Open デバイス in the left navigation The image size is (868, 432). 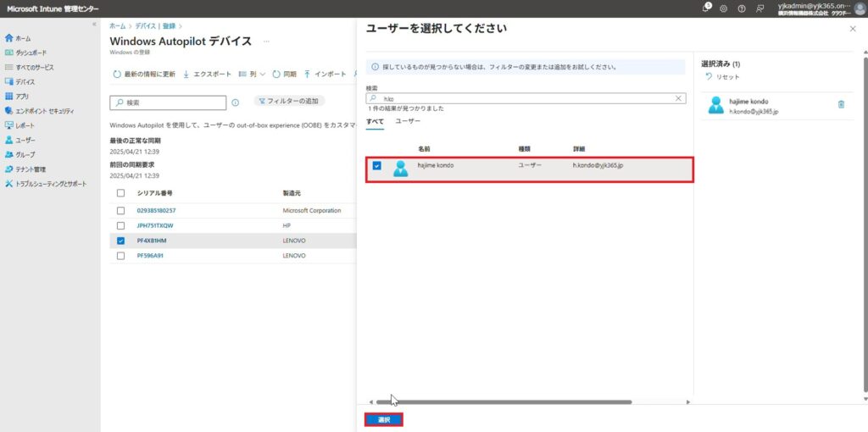(x=25, y=82)
